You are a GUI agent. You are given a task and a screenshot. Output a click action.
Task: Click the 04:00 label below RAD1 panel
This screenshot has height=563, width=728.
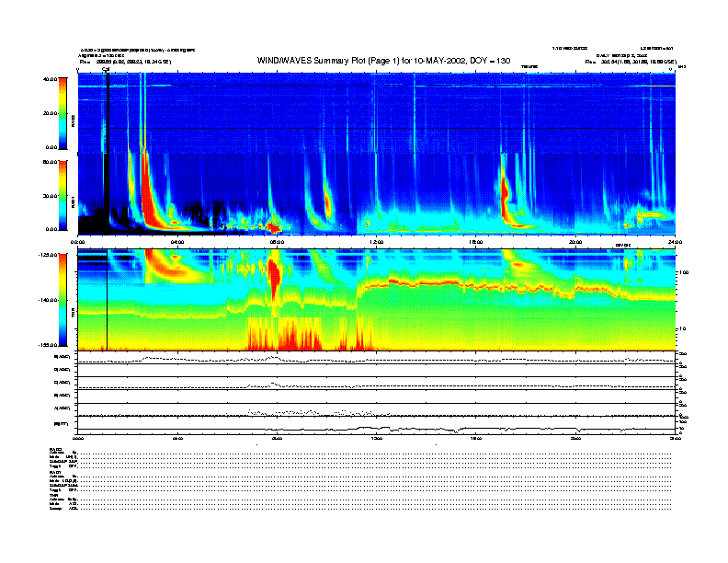[x=177, y=242]
